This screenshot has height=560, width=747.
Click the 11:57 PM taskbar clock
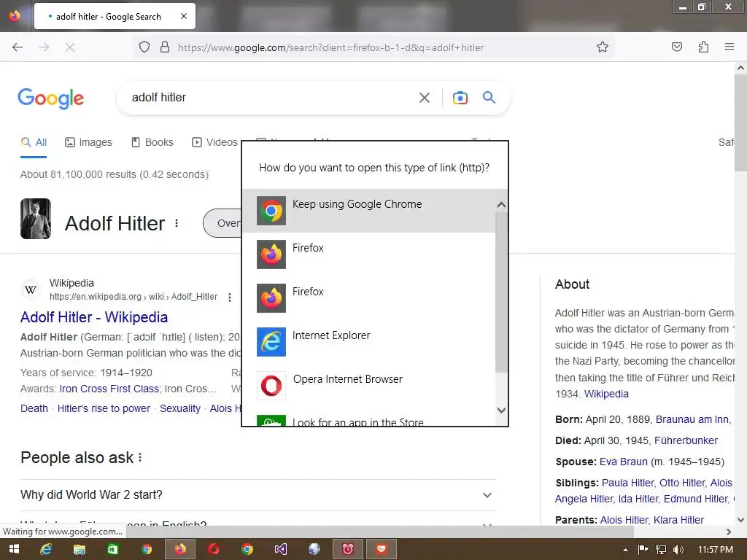point(716,550)
